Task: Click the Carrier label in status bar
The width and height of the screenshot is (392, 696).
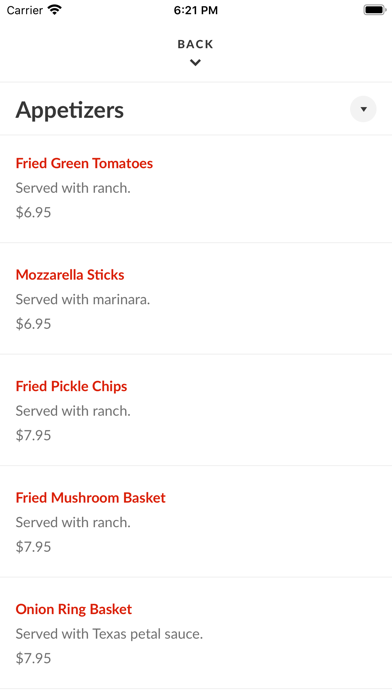Action: (24, 10)
